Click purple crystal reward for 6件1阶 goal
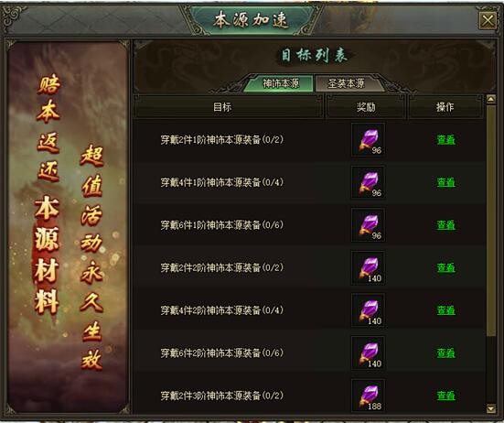Image resolution: width=504 pixels, height=423 pixels. pos(368,225)
